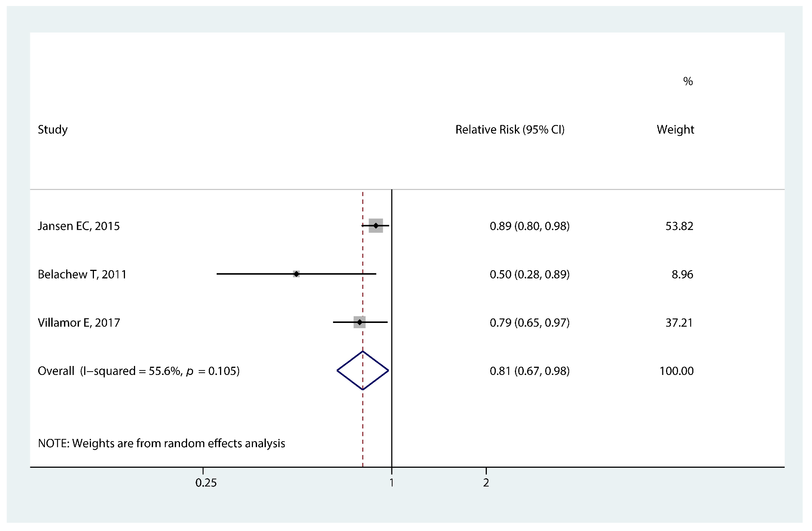Select the Villamor E gray square marker
This screenshot has width=812, height=531.
(360, 322)
